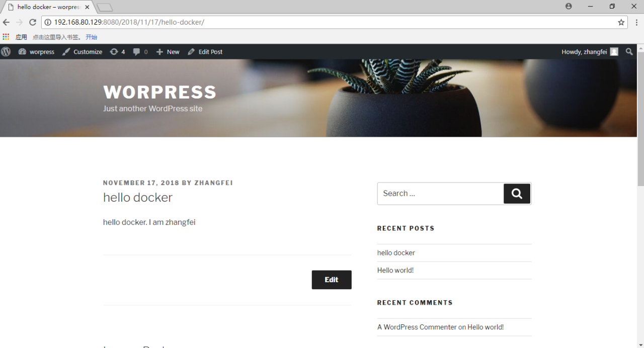Viewport: 644px width, 348px height.
Task: Expand the Howdy, zhangfei account menu
Action: [x=590, y=52]
